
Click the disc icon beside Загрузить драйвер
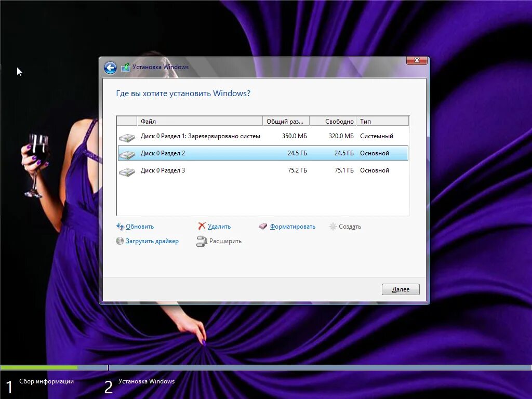(x=119, y=241)
